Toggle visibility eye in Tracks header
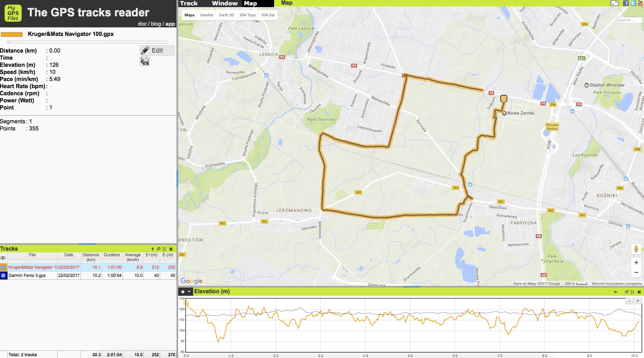This screenshot has width=644, height=358. coord(3,258)
